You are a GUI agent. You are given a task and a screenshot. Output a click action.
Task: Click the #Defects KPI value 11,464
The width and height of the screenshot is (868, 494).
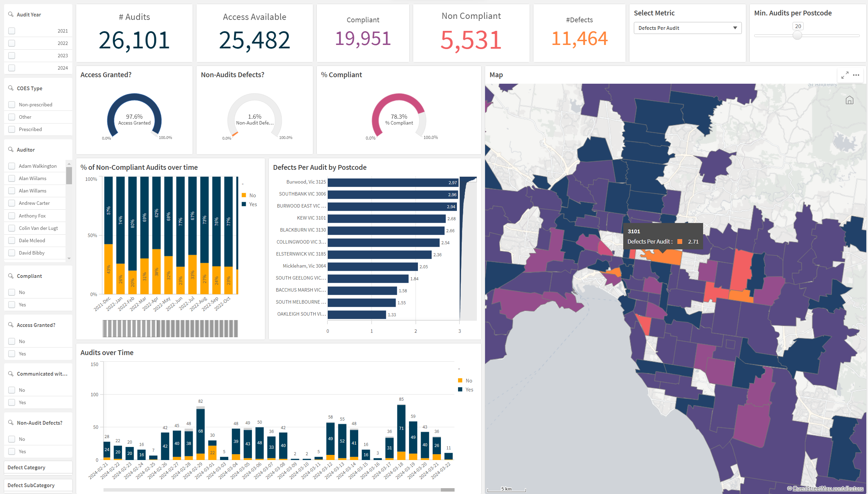579,38
